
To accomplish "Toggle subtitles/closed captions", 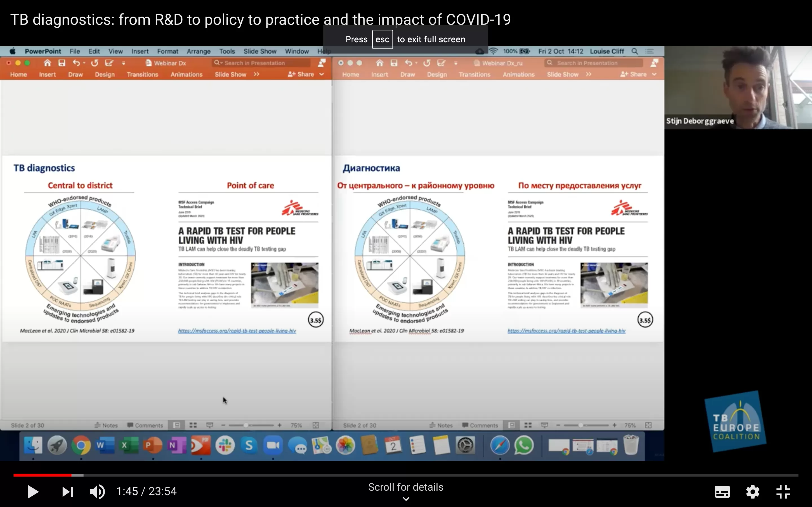I will 722,492.
